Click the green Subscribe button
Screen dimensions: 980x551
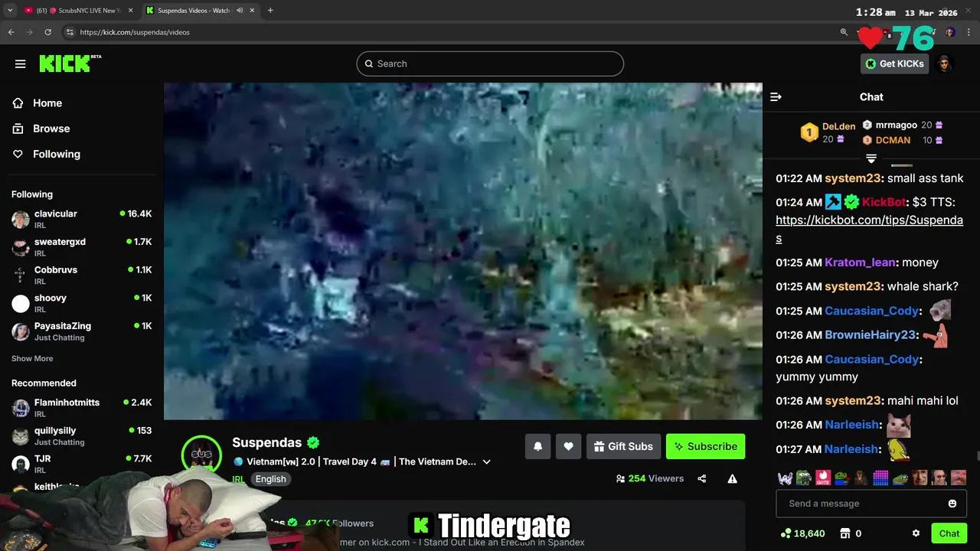[705, 446]
